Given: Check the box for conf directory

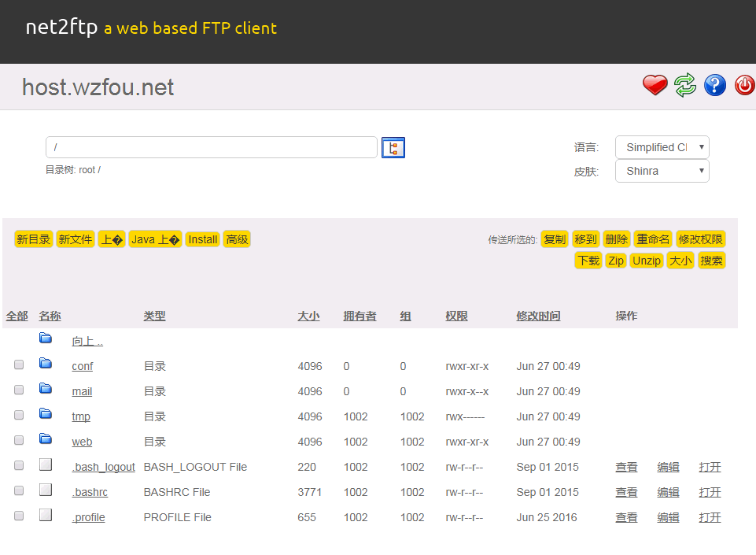Looking at the screenshot, I should click(19, 364).
